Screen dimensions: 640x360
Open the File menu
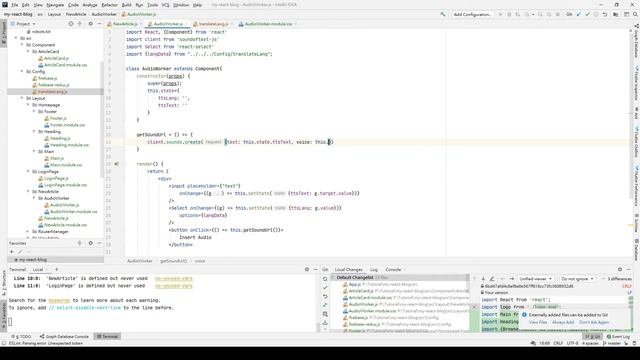pos(15,5)
